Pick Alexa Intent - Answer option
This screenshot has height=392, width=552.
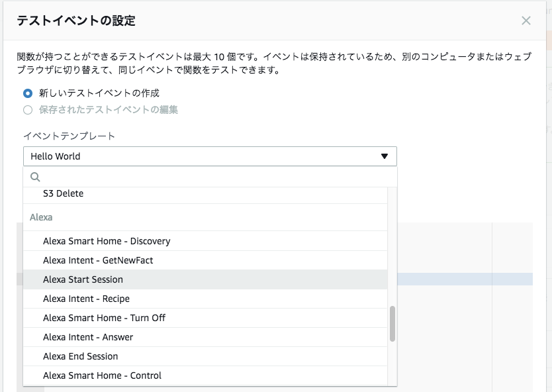(88, 337)
